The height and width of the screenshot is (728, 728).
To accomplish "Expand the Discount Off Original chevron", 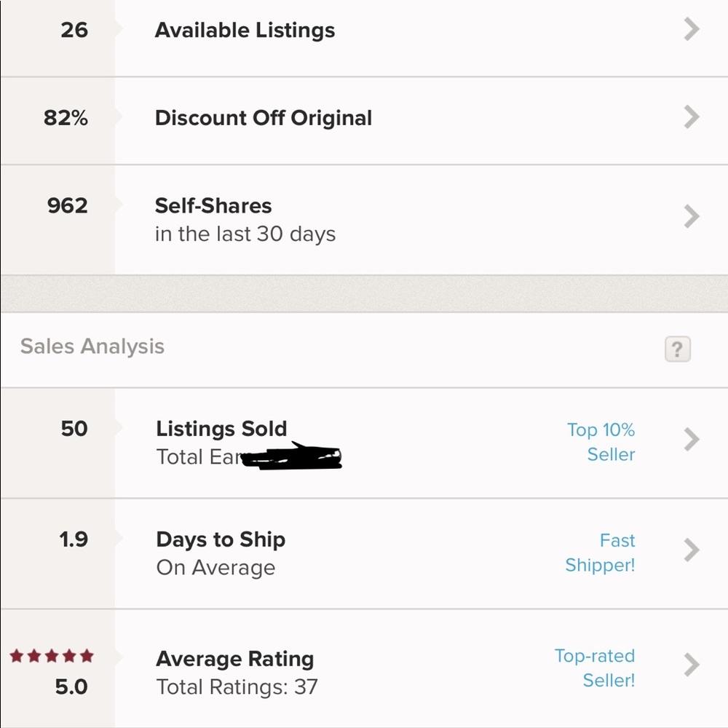I will coord(692,117).
